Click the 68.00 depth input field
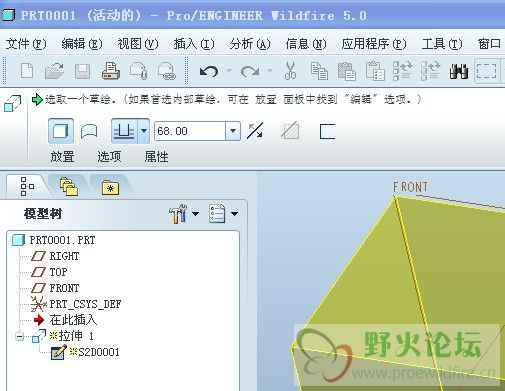505x391 pixels. tap(190, 131)
